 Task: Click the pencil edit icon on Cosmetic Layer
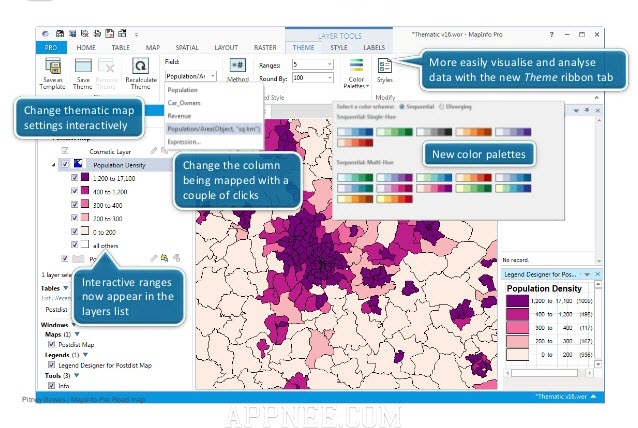point(153,151)
